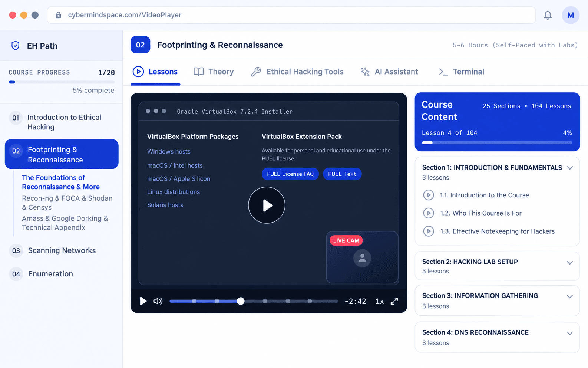
Task: Click the video seek bar playhead knob
Action: pyautogui.click(x=241, y=301)
